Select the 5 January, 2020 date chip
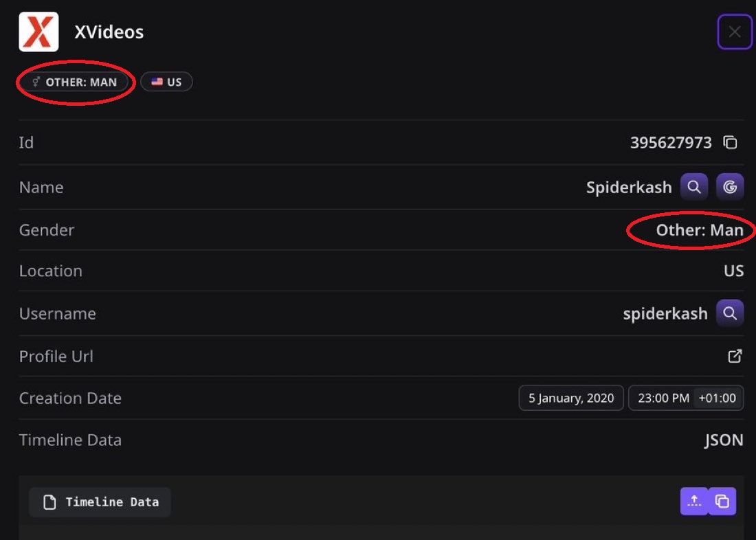The width and height of the screenshot is (756, 540). (x=571, y=398)
